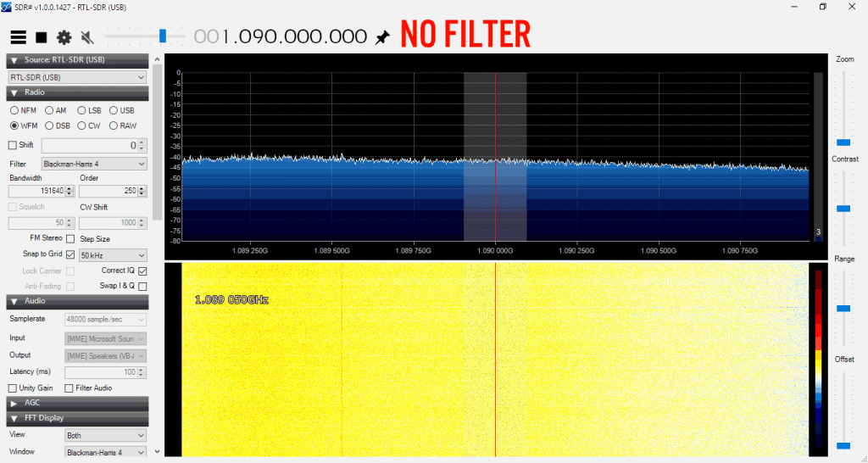Toggle the Snap to Grid checkbox

pyautogui.click(x=70, y=254)
